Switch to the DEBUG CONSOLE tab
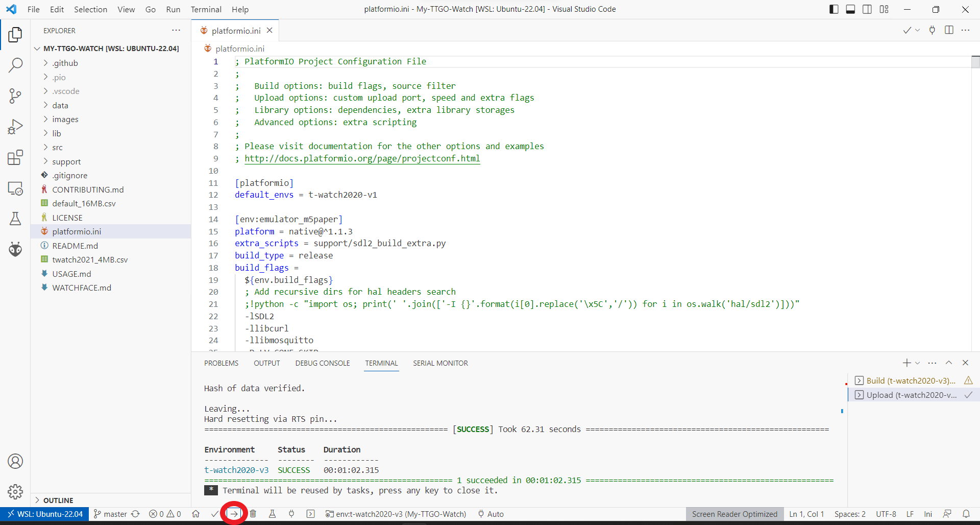Screen dimensions: 980x525 (322, 363)
